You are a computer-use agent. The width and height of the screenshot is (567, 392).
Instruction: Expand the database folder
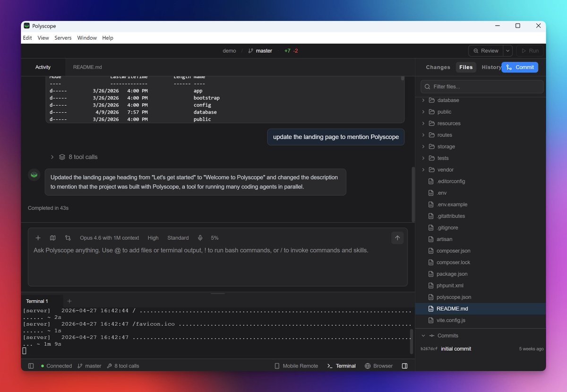pyautogui.click(x=423, y=100)
